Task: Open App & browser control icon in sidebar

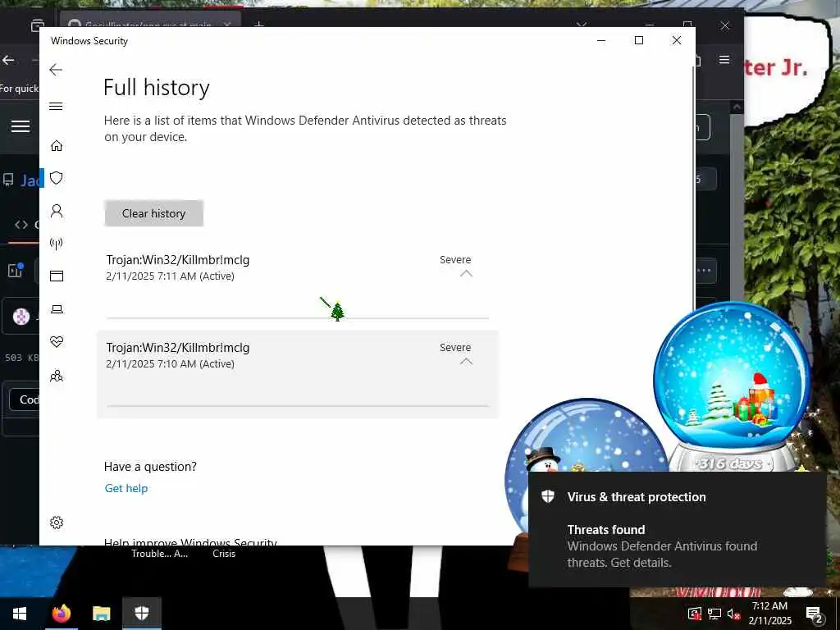Action: tap(57, 276)
